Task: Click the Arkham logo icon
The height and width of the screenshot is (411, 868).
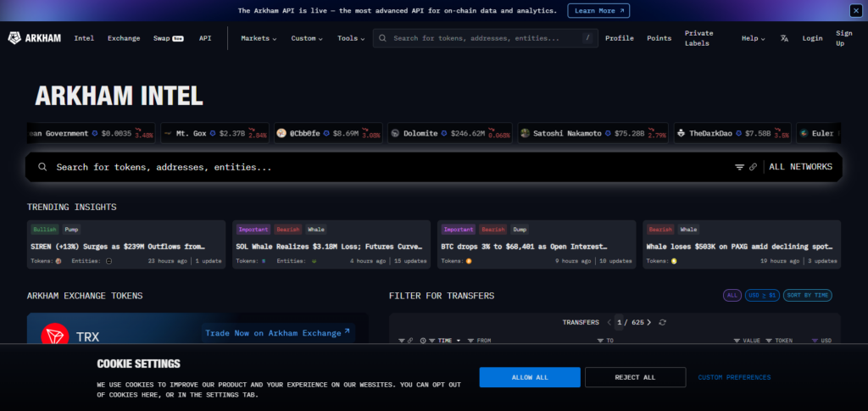Action: [15, 38]
